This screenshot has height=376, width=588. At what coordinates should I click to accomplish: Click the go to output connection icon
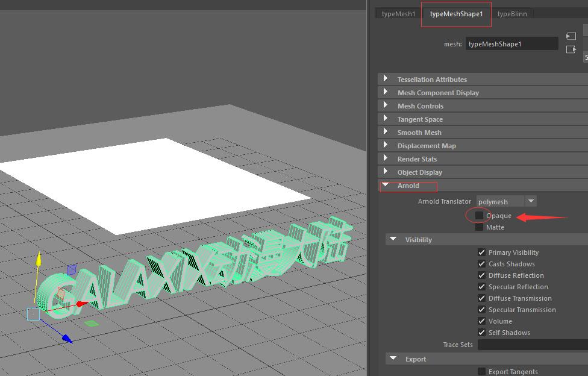[571, 49]
